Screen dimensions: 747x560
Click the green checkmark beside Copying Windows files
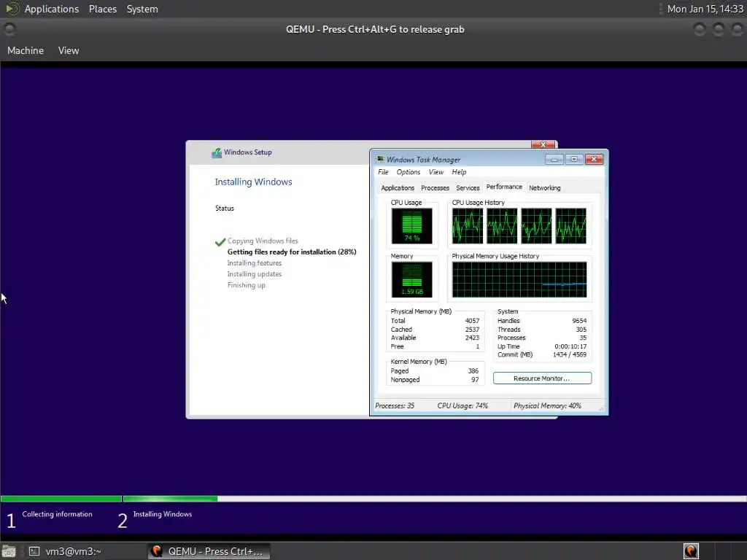[x=220, y=242]
